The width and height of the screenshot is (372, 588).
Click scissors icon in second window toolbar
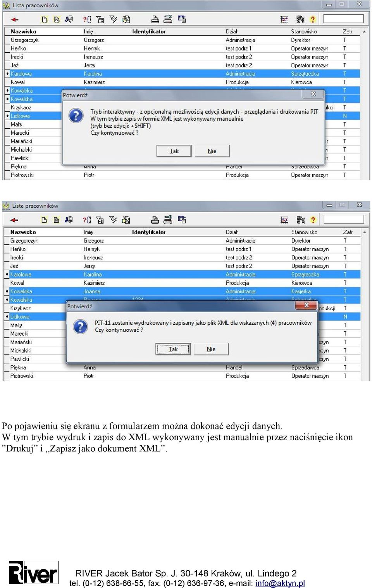[69, 220]
